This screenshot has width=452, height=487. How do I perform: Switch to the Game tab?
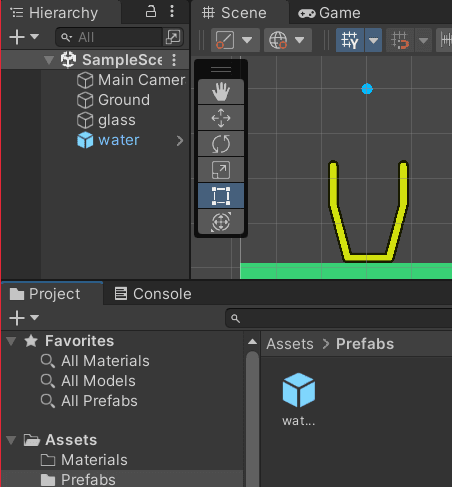[x=329, y=13]
